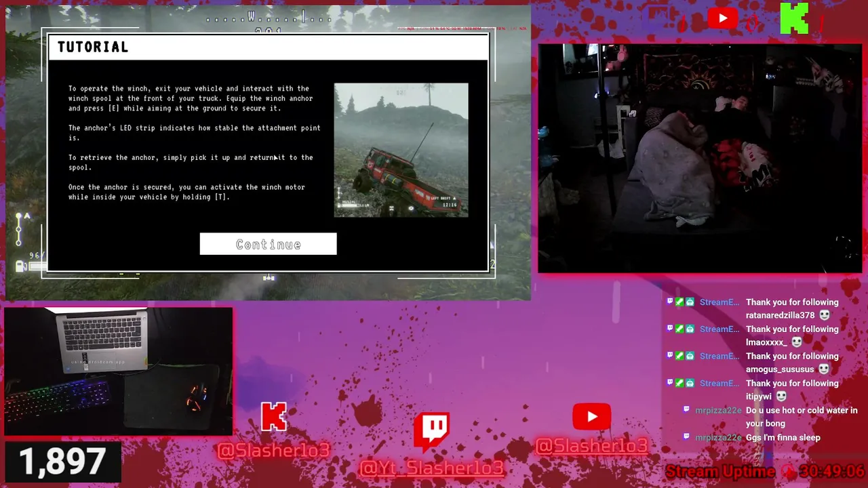Click the @Yt_Slasher1o3 handle under the Twitch logo
The image size is (868, 488).
point(432,468)
